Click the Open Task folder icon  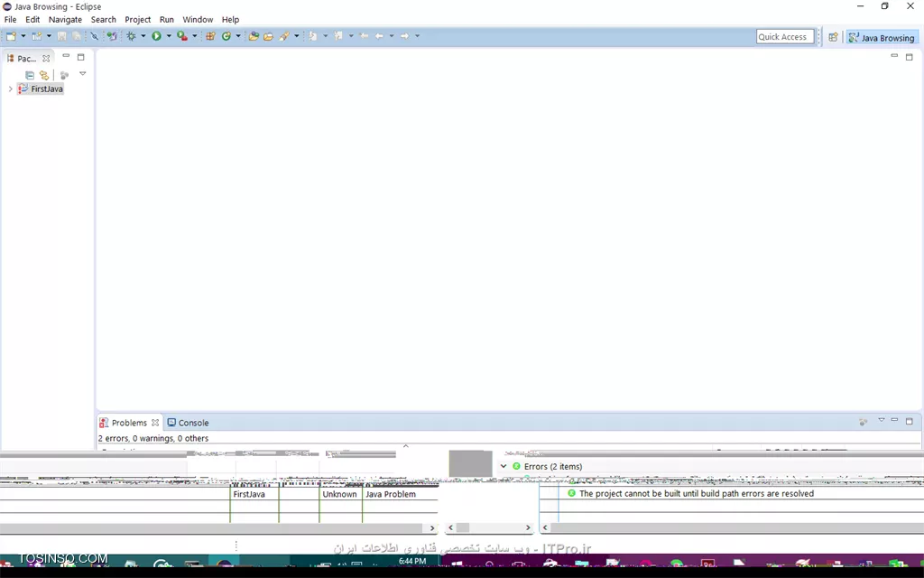pyautogui.click(x=268, y=36)
